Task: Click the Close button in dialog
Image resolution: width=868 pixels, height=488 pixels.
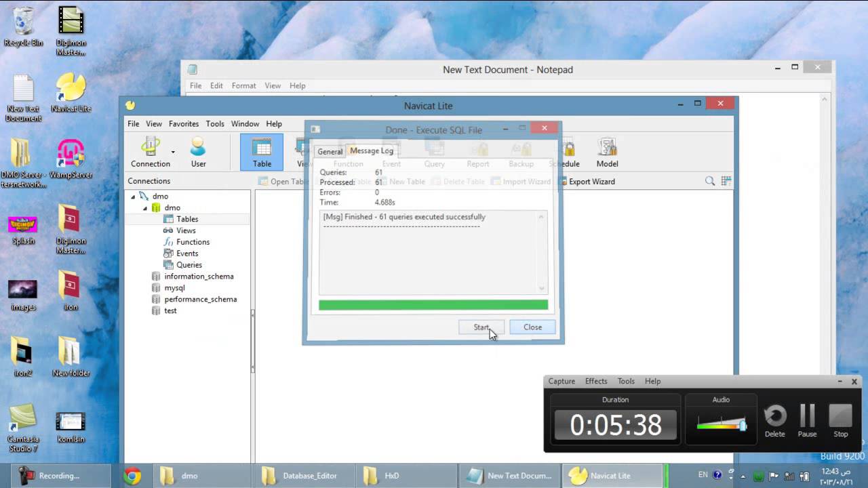Action: coord(532,327)
